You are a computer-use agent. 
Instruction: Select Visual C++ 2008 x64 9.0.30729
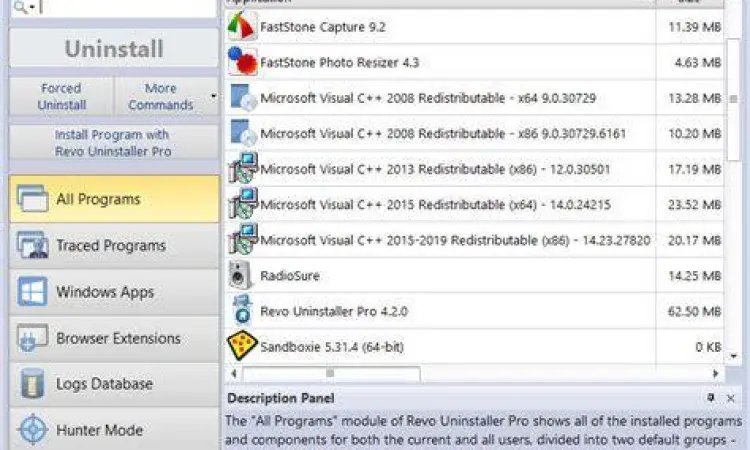pyautogui.click(x=474, y=98)
